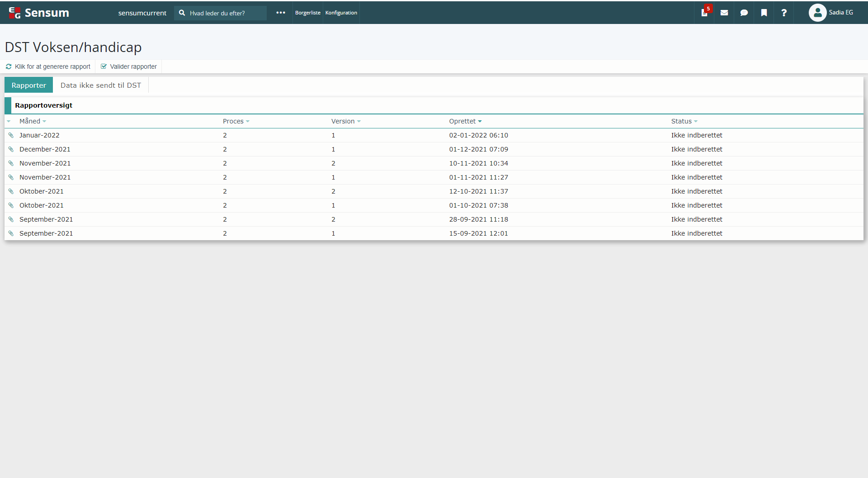
Task: Click the refresh icon for generating report
Action: pos(9,66)
